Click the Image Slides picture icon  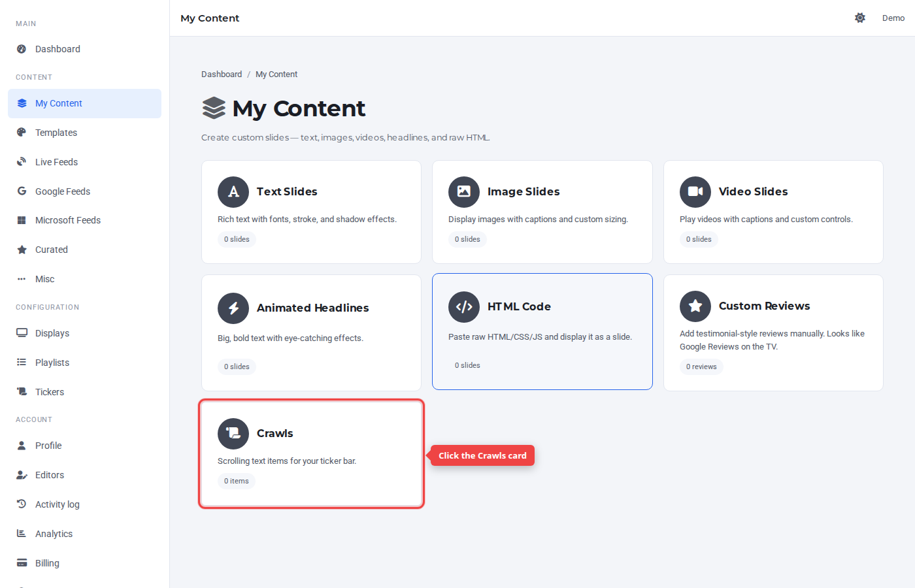(464, 192)
